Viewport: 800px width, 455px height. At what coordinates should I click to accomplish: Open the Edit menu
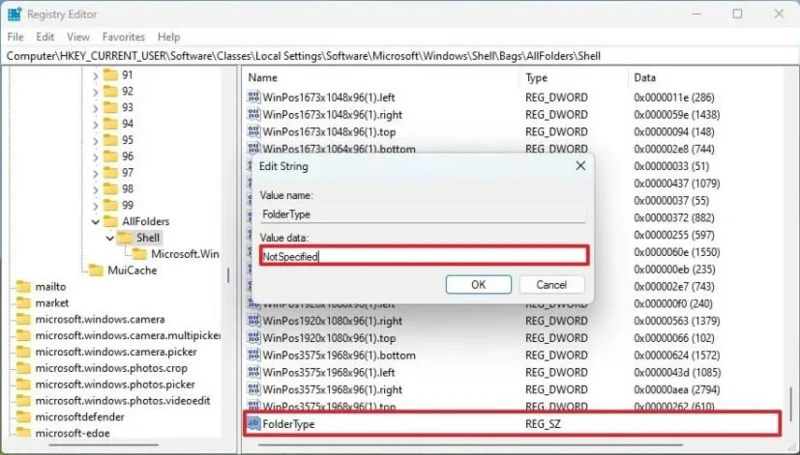(x=45, y=37)
